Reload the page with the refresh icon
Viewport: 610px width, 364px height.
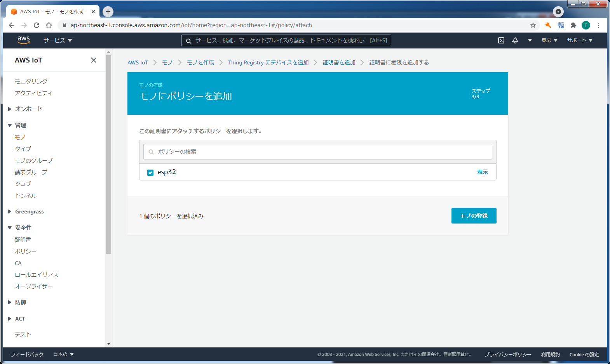(37, 25)
